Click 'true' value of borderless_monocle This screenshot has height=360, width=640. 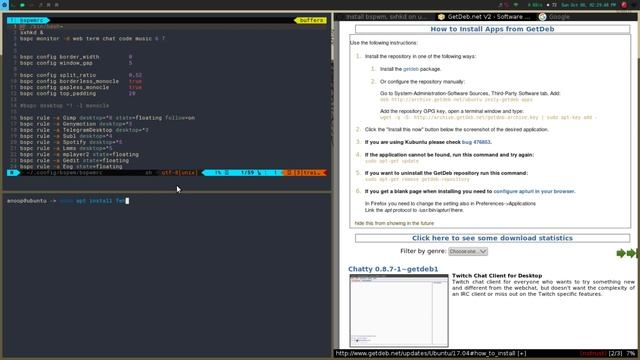pyautogui.click(x=135, y=81)
